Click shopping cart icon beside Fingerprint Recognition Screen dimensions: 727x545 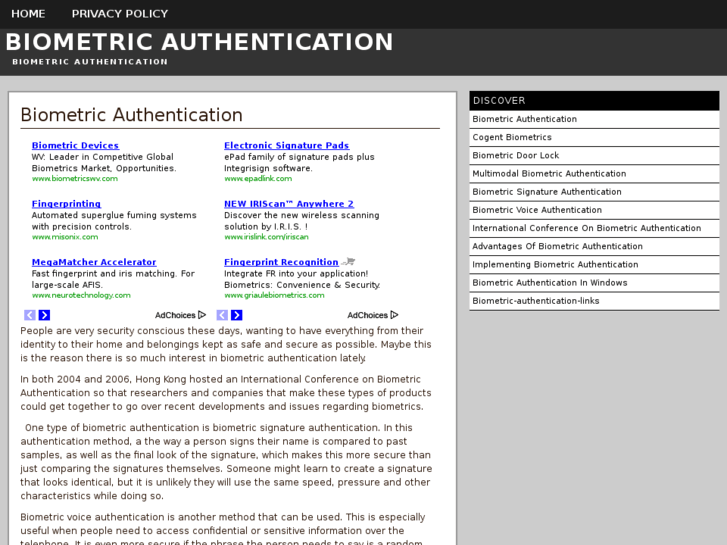coord(348,262)
